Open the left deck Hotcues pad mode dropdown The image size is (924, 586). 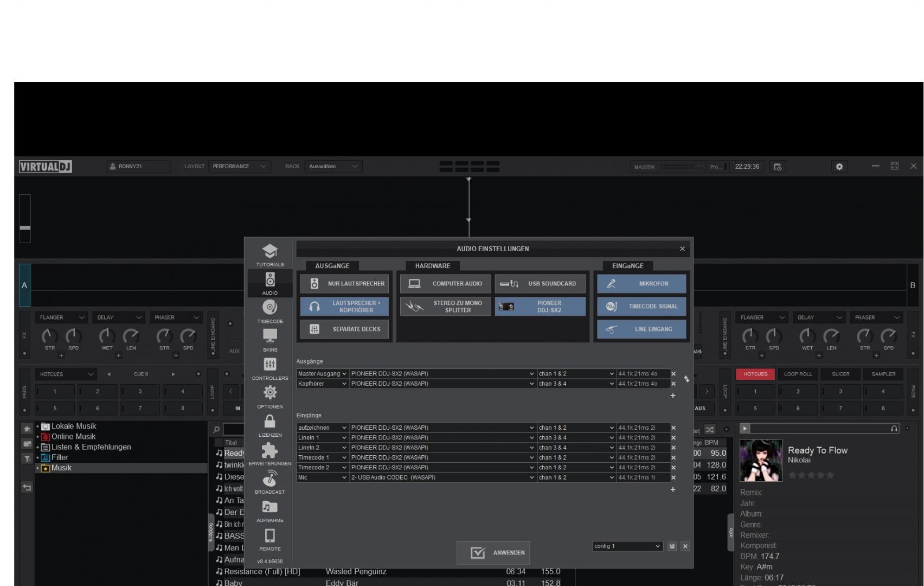click(66, 374)
